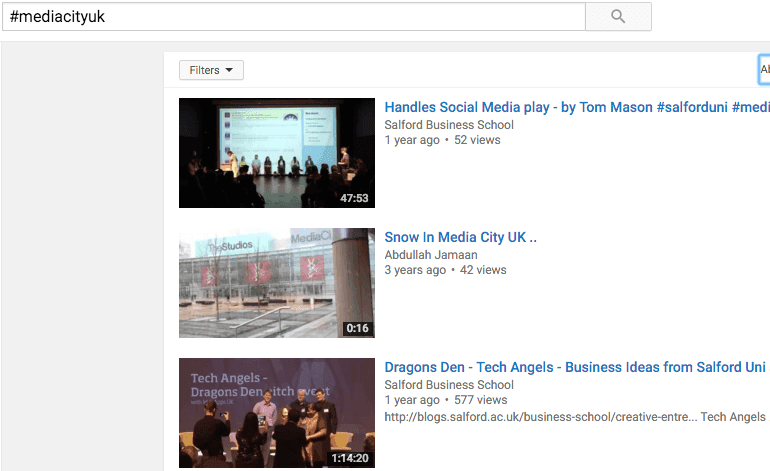Click the '1 year ago • 52 views' text

tap(442, 140)
